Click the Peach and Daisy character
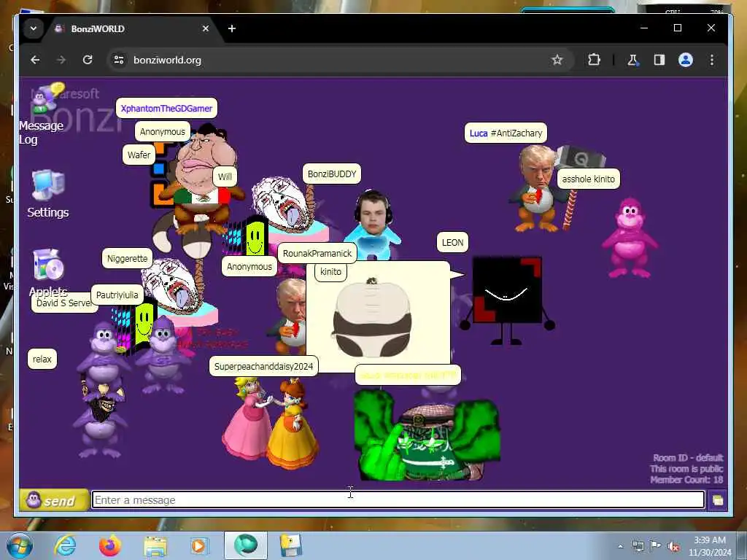Screen dimensions: 747x560 (x=270, y=423)
